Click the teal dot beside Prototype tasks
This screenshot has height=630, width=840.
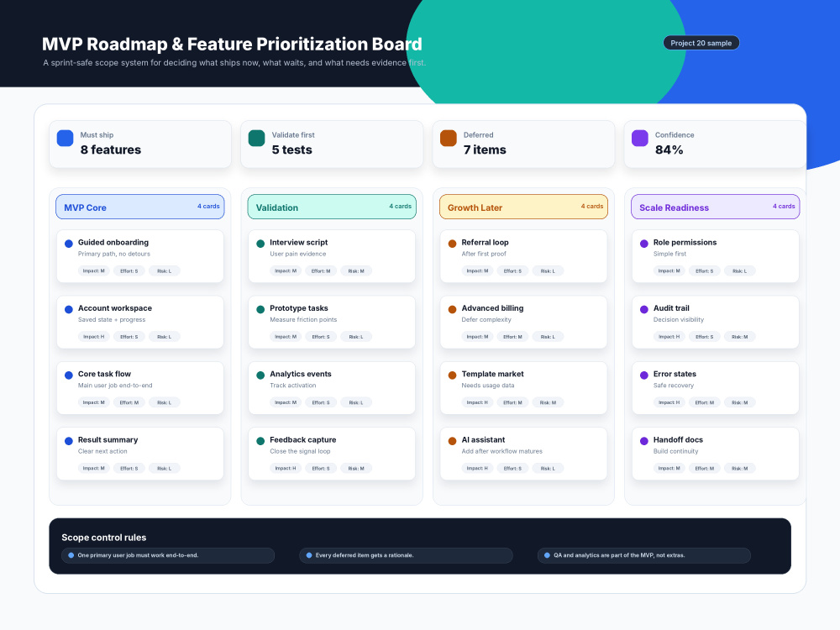260,310
